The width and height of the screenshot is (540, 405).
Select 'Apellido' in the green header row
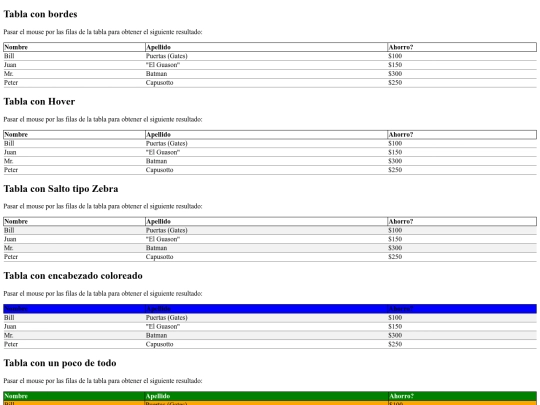pyautogui.click(x=158, y=396)
